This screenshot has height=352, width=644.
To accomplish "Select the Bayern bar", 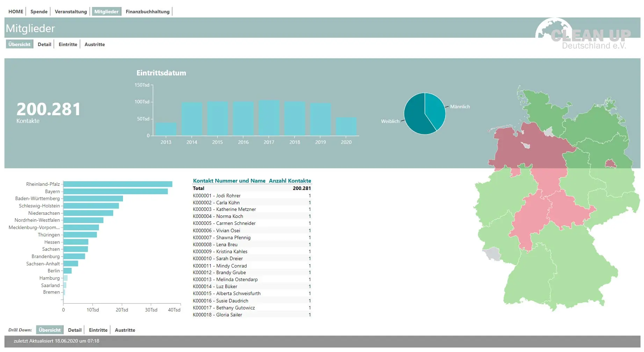I will click(116, 191).
